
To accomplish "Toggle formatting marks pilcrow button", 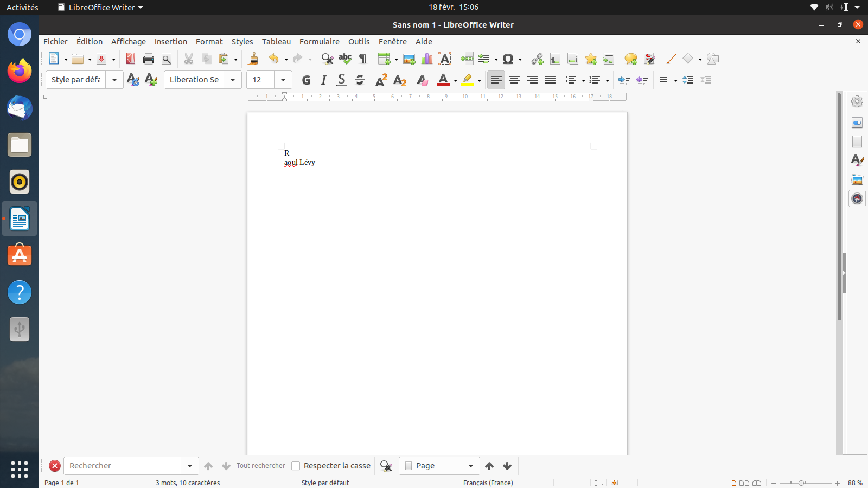I will tap(363, 59).
